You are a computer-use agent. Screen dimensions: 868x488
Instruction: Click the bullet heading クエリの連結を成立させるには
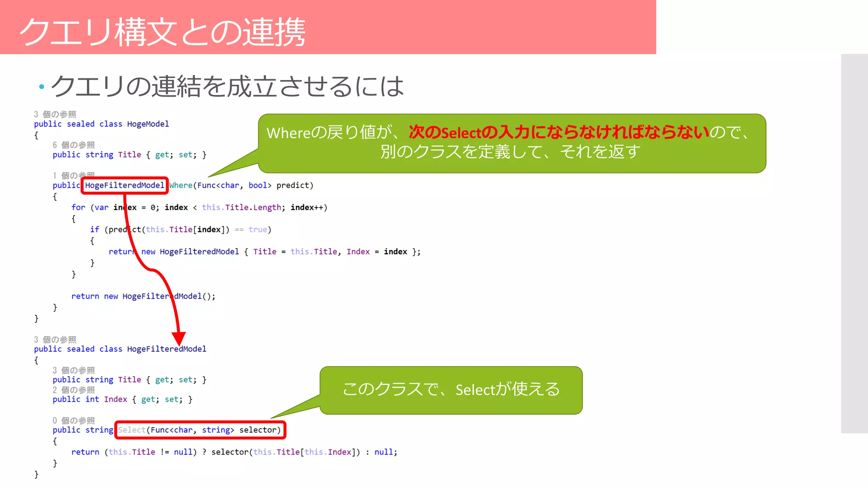tap(227, 86)
